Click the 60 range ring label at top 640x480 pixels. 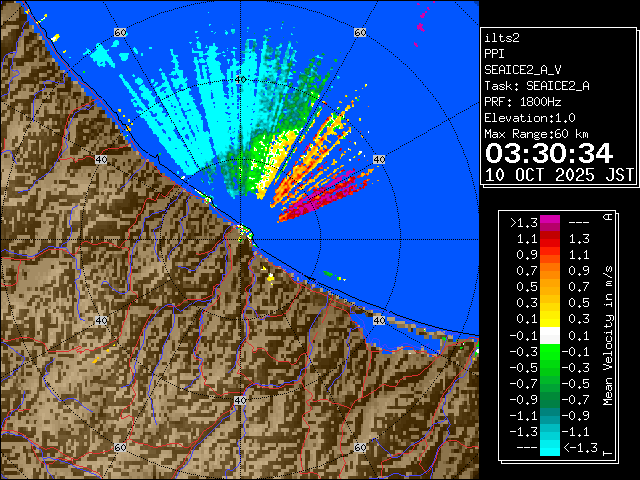click(x=121, y=33)
